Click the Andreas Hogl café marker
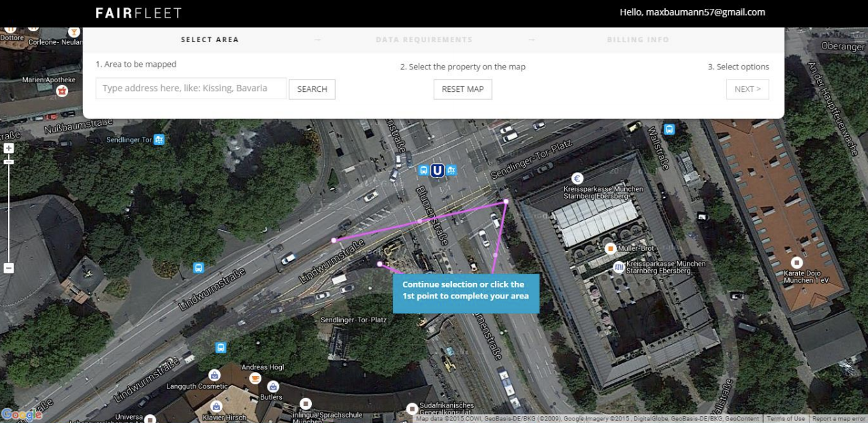Viewport: 868px width, 423px height. click(x=255, y=378)
